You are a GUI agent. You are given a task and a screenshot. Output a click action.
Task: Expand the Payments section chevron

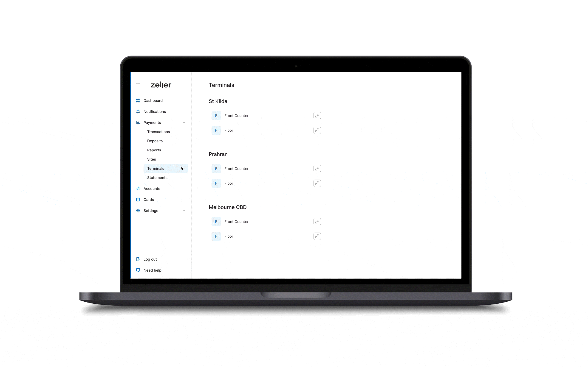184,123
